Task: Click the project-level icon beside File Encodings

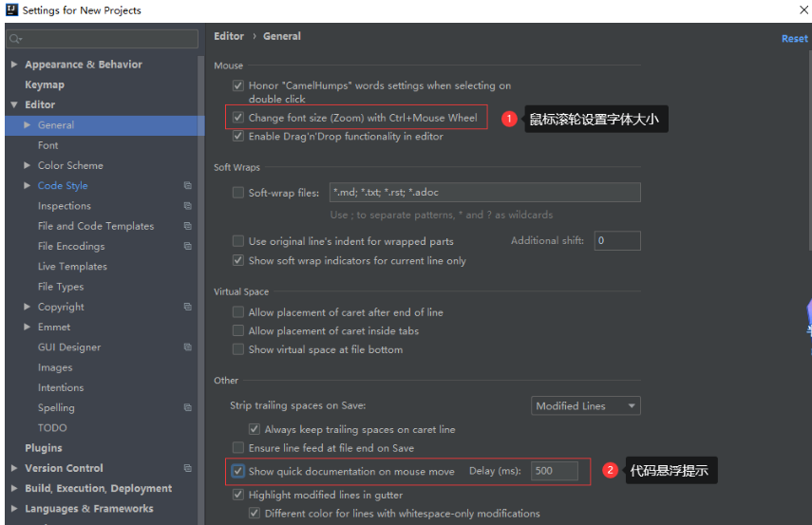Action: click(187, 246)
